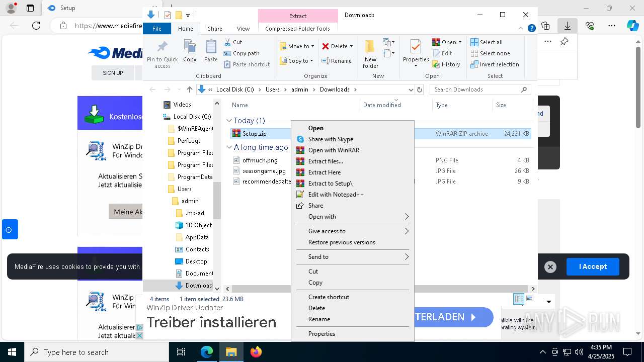The image size is (644, 362).
Task: Click the Cut scissors icon in ribbon
Action: (x=227, y=42)
